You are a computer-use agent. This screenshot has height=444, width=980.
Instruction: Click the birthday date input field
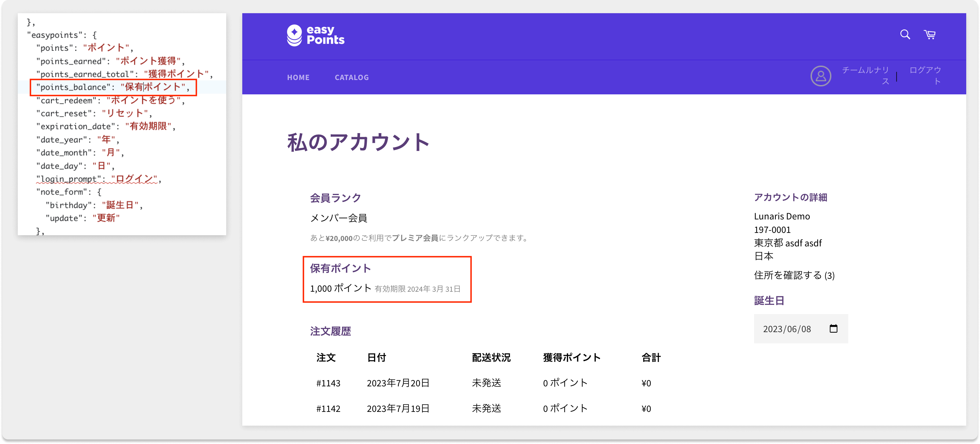click(x=787, y=329)
